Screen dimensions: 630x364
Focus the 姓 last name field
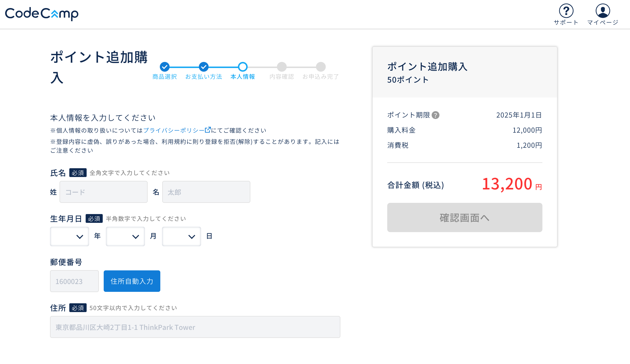(x=103, y=192)
